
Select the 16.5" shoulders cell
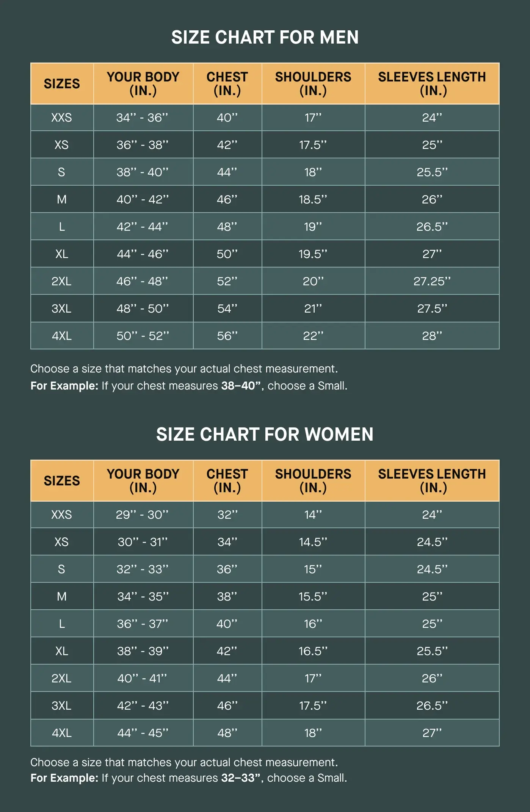pyautogui.click(x=313, y=651)
